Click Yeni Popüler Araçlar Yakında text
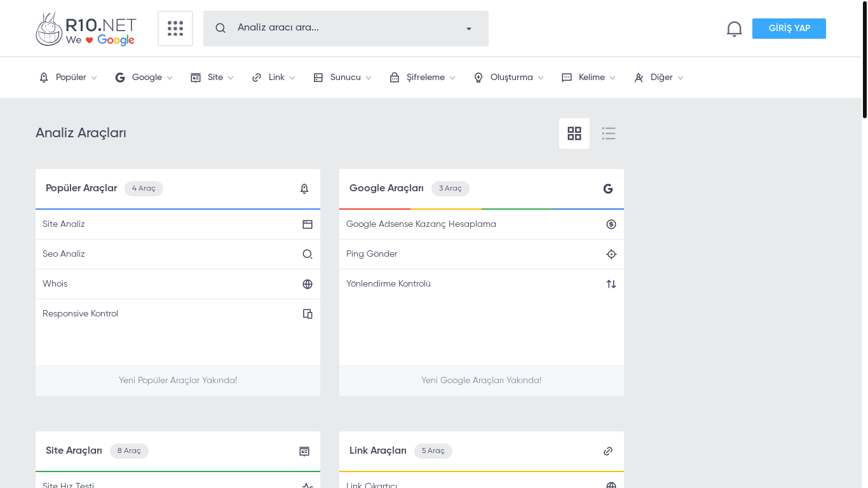Image resolution: width=868 pixels, height=488 pixels. pyautogui.click(x=178, y=381)
